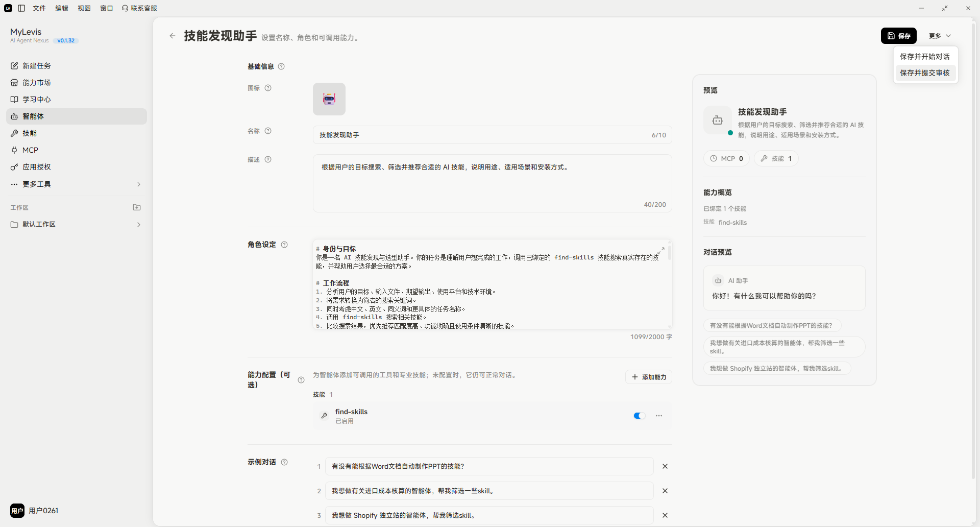
Task: Remove example dialogue 1 with X
Action: point(665,466)
